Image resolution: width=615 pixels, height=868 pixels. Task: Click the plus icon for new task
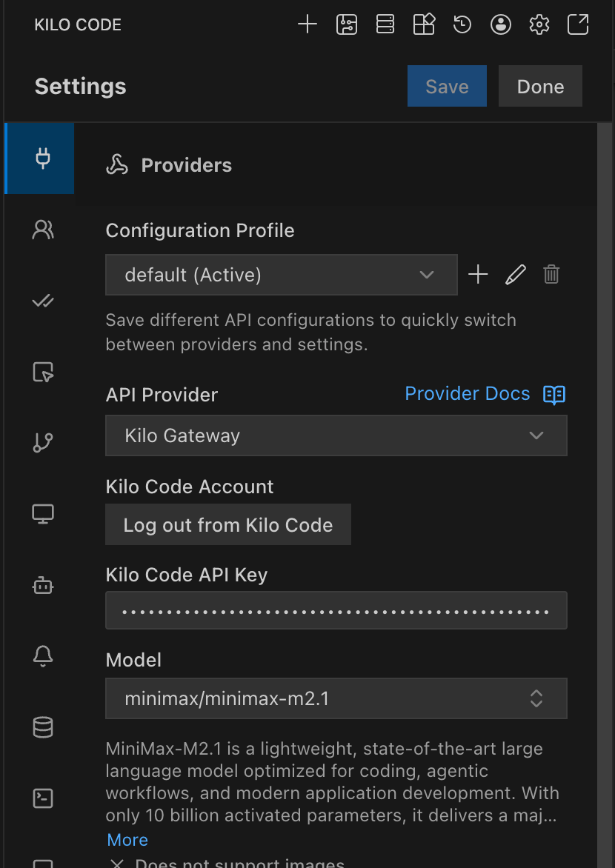point(307,24)
